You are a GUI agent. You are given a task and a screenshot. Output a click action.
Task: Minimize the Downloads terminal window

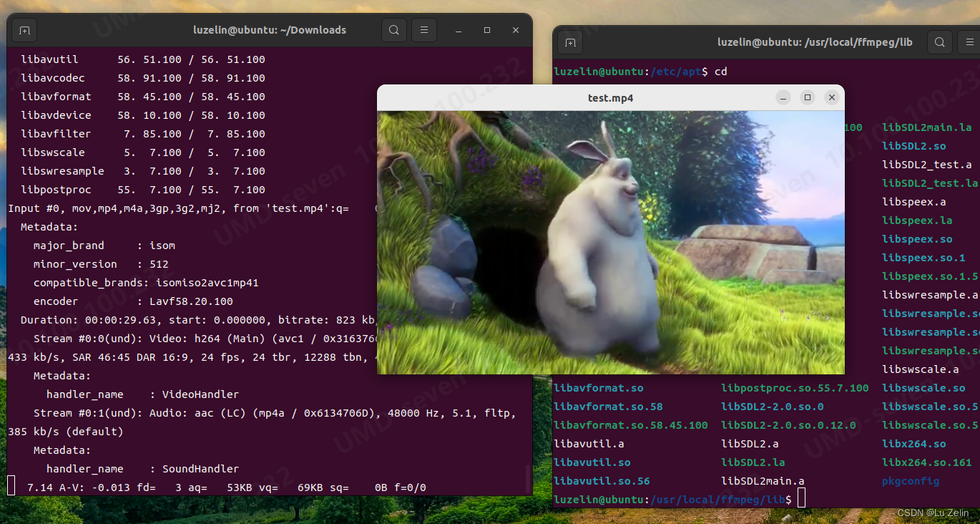point(458,30)
